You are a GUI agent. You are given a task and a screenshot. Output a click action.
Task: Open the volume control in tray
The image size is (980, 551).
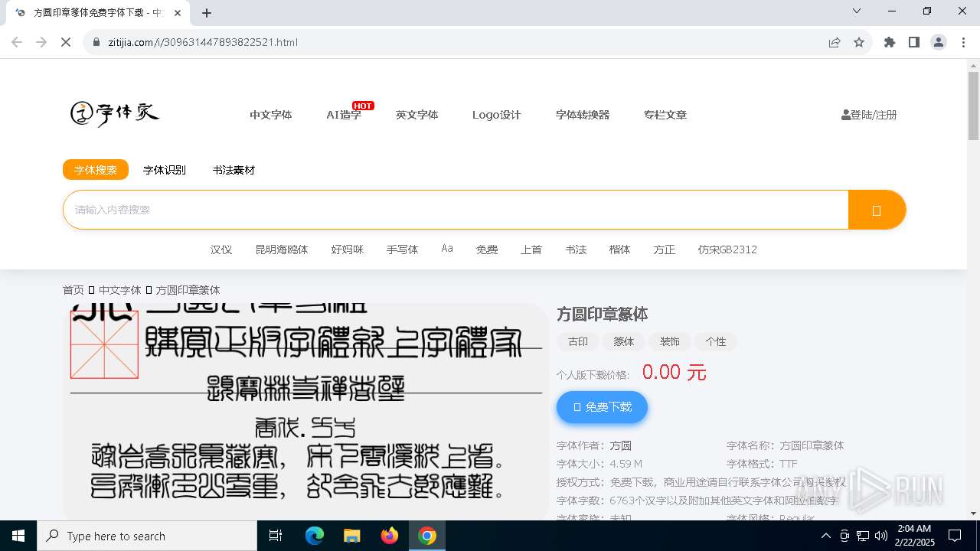tap(880, 536)
